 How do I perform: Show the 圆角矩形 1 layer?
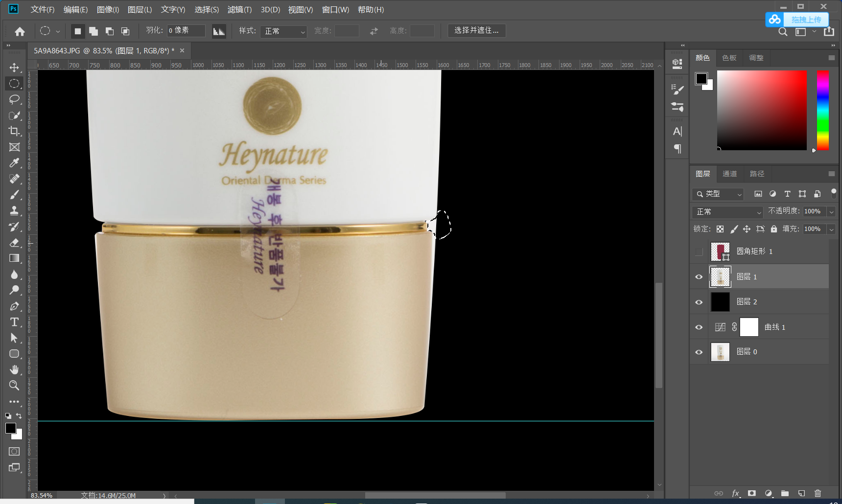point(699,252)
